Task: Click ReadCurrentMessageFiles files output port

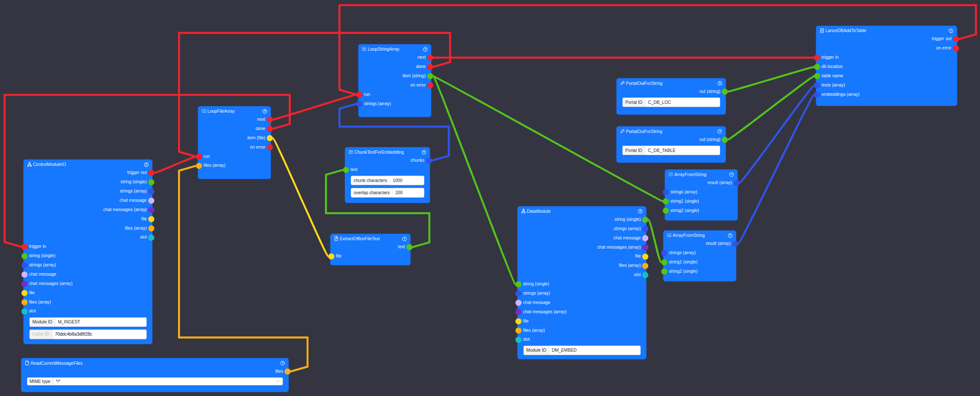Action: pos(288,372)
